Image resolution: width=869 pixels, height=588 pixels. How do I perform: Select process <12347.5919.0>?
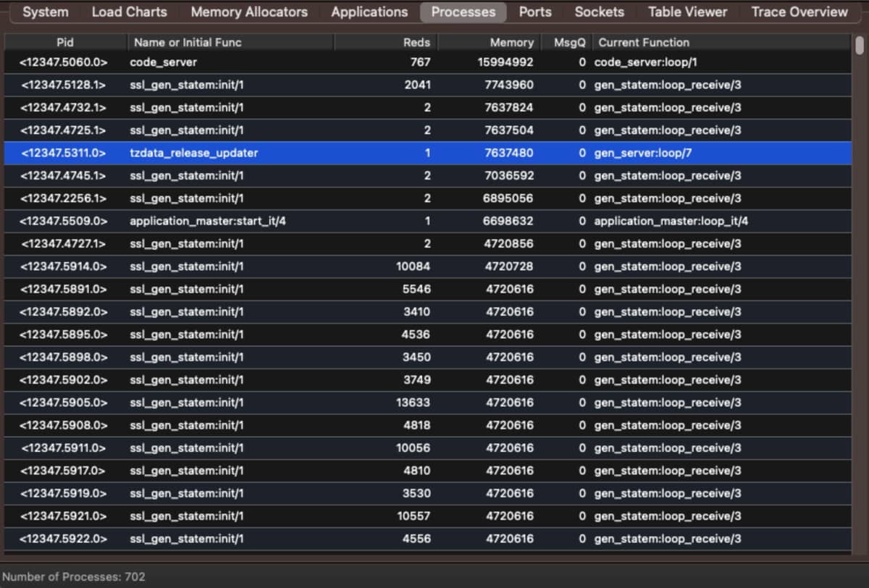coord(427,493)
